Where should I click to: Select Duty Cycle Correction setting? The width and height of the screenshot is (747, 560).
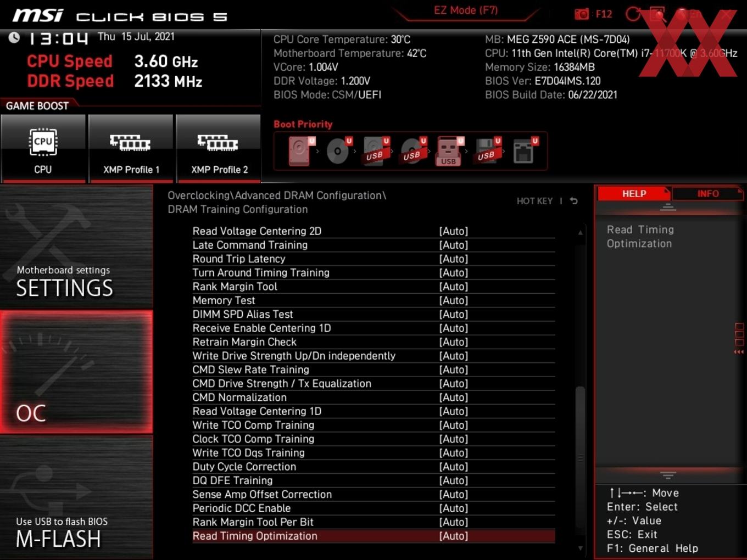click(x=374, y=467)
